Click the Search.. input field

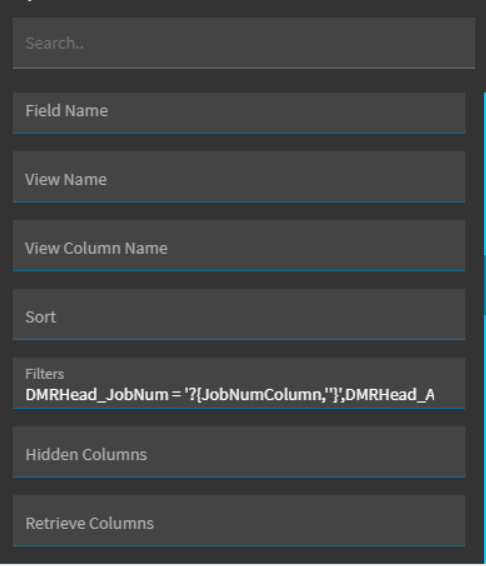tap(244, 43)
